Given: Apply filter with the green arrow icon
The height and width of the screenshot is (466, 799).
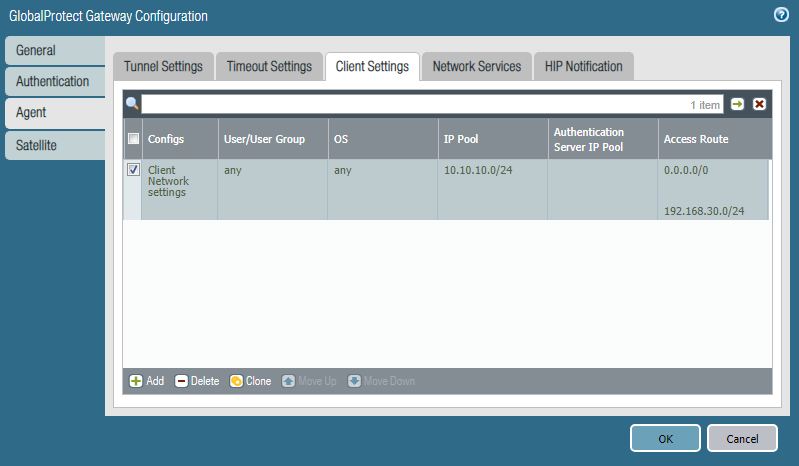Looking at the screenshot, I should (x=737, y=104).
